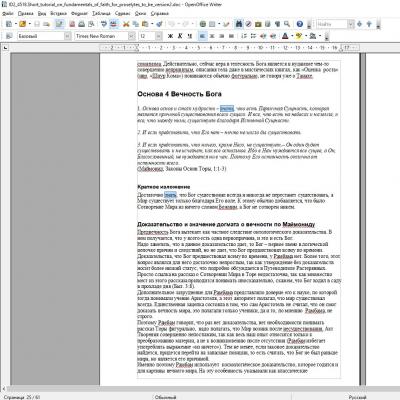Screen dimensions: 400x400
Task: Expand the paragraph style dropdown Базовый
Action: click(68, 36)
